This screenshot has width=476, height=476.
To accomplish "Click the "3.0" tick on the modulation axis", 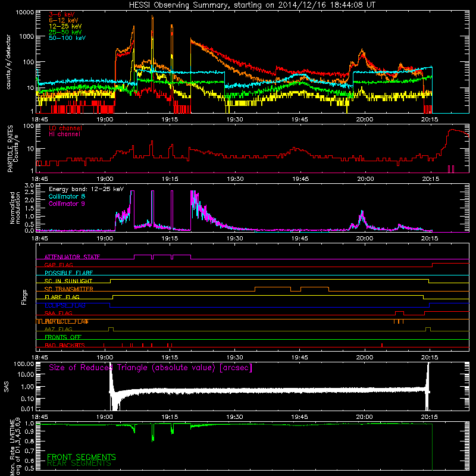I will click(x=29, y=186).
